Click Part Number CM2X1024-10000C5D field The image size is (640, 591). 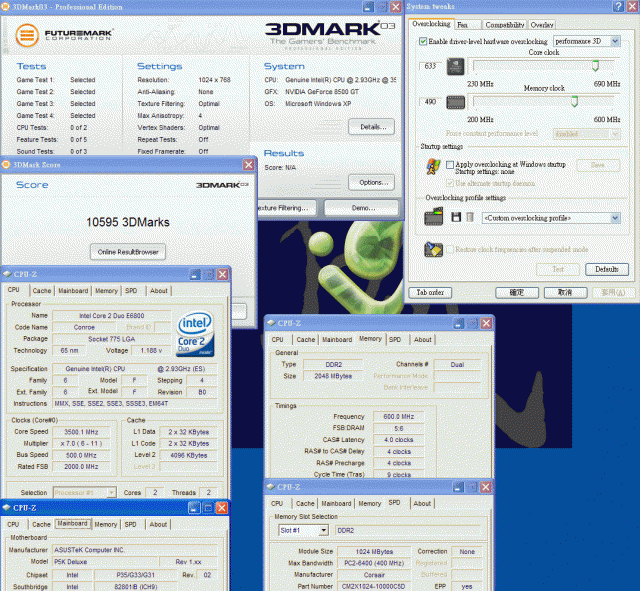(x=373, y=586)
